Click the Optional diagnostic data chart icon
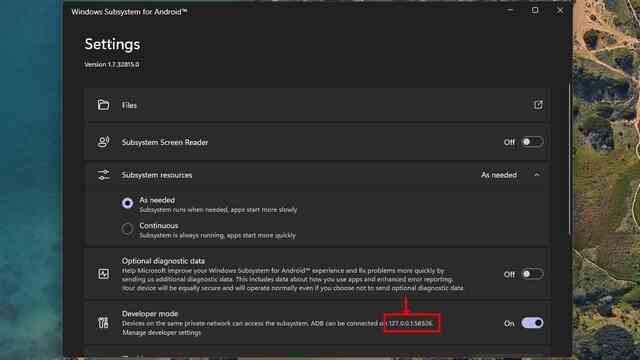 click(103, 274)
